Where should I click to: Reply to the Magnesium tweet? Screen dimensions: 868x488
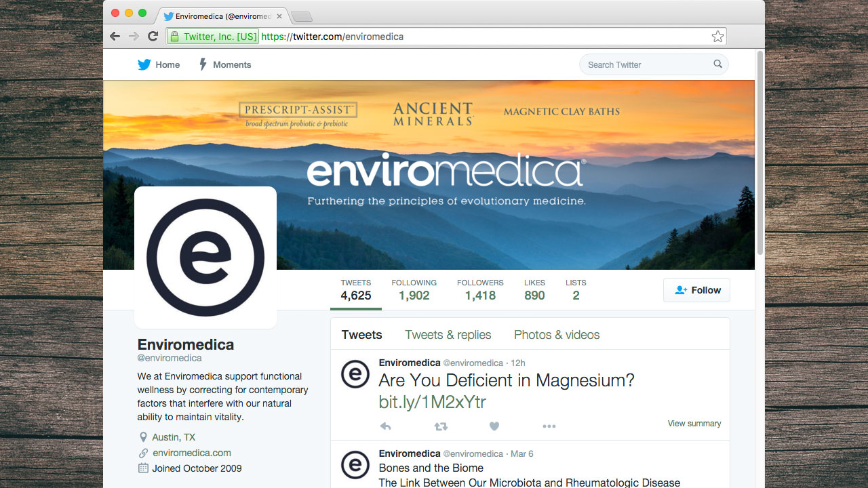tap(385, 426)
